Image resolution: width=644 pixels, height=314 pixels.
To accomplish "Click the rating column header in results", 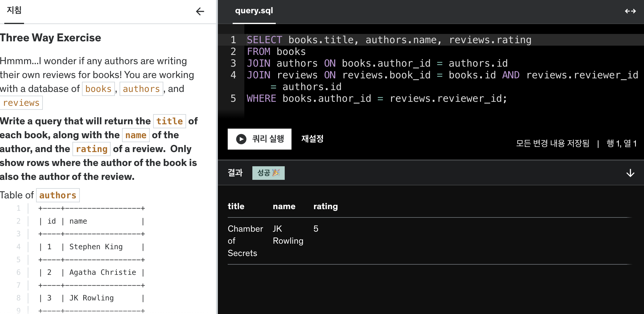I will click(325, 206).
